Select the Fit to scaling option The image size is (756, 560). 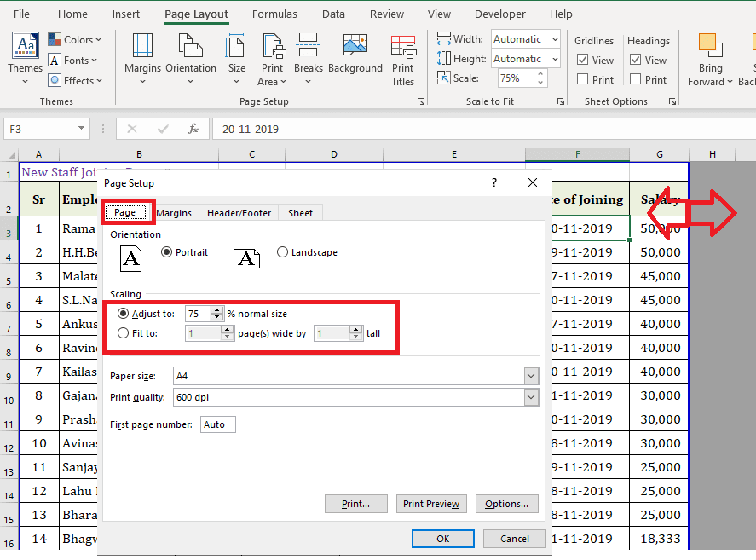pyautogui.click(x=124, y=333)
